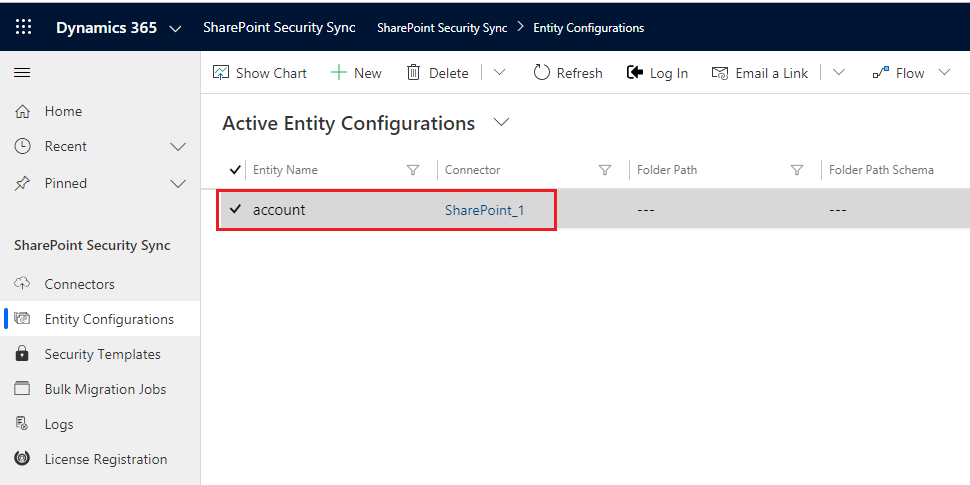
Task: Sort by Folder Path column header
Action: [667, 170]
